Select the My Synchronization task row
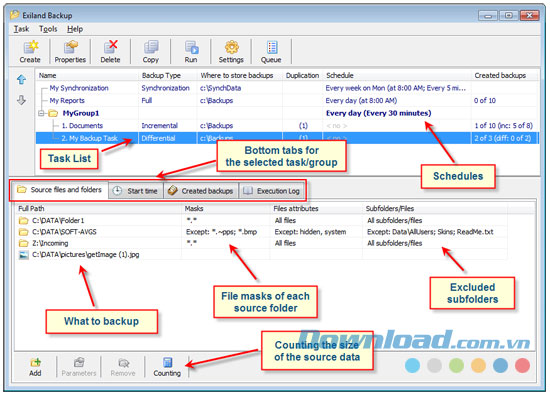550x397 pixels. (x=288, y=88)
